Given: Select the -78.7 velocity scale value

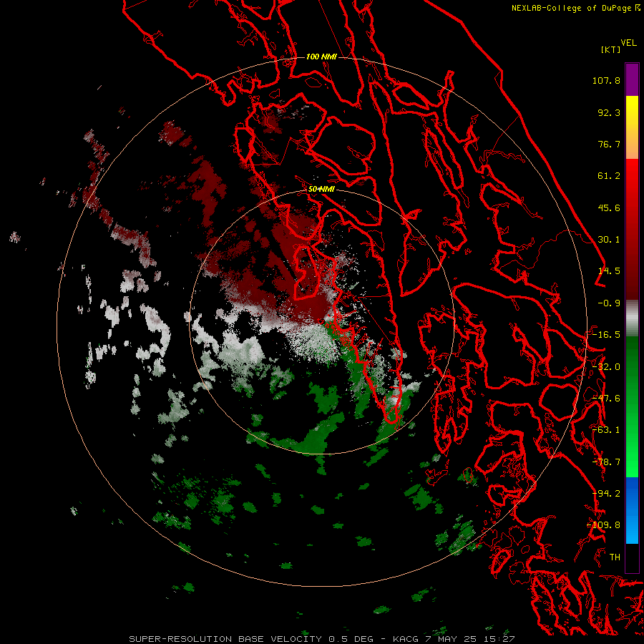Looking at the screenshot, I should tap(606, 462).
